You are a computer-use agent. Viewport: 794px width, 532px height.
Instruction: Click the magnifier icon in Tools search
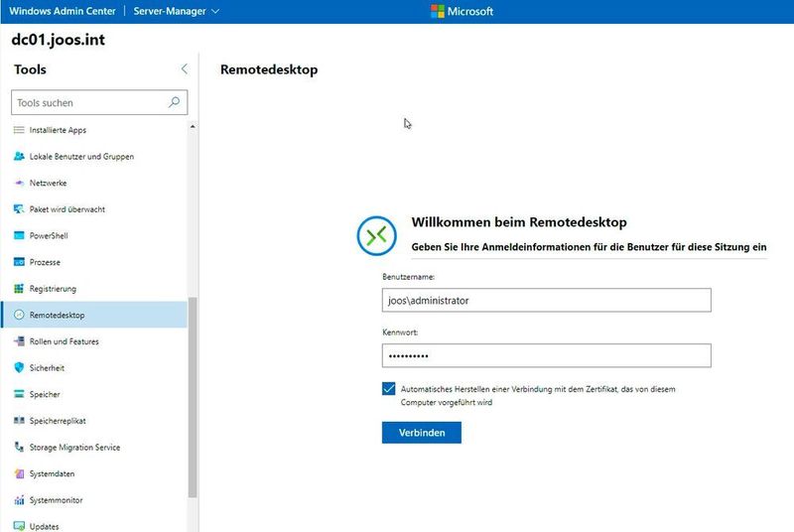tap(174, 102)
